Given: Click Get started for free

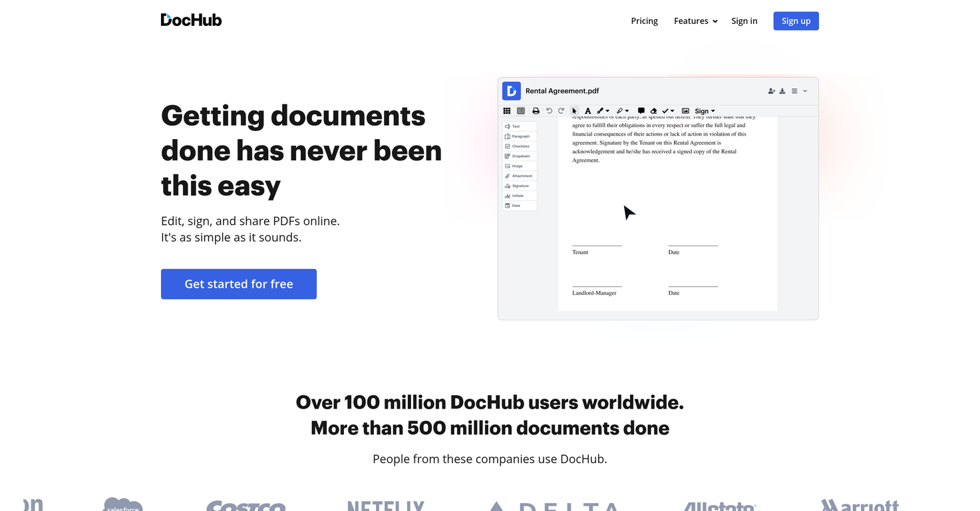Looking at the screenshot, I should 239,283.
